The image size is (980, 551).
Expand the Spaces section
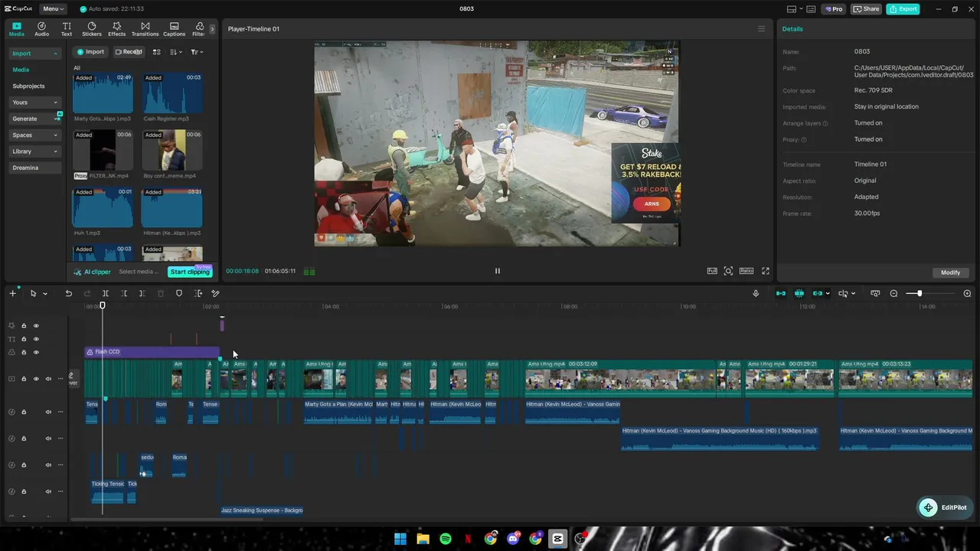click(x=35, y=135)
